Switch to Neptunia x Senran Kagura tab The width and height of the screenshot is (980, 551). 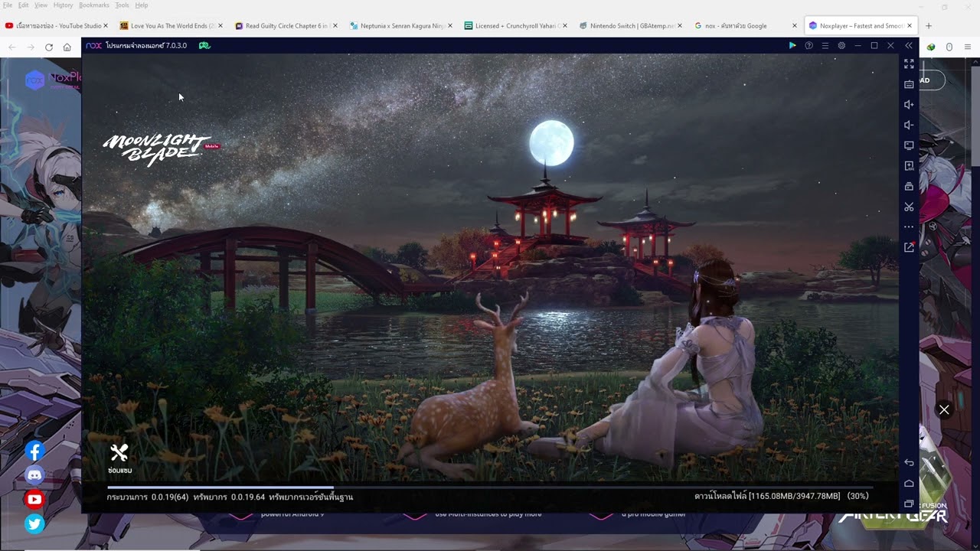click(x=400, y=26)
